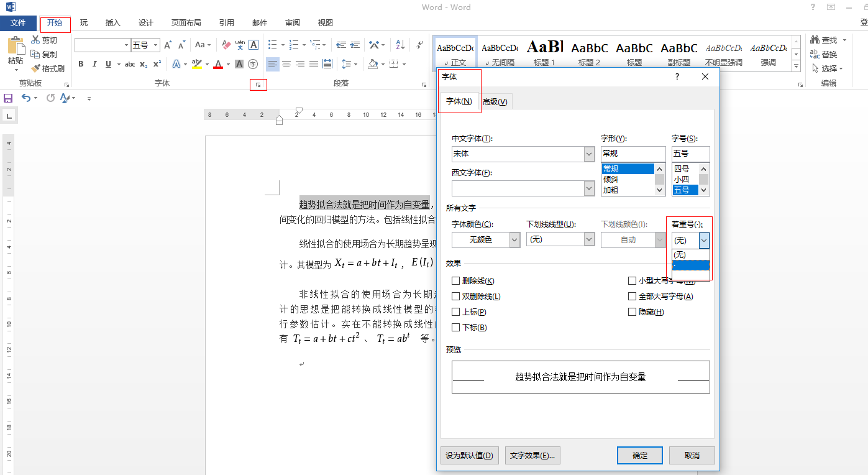Select 五号 in the font size list
868x475 pixels.
pos(687,190)
